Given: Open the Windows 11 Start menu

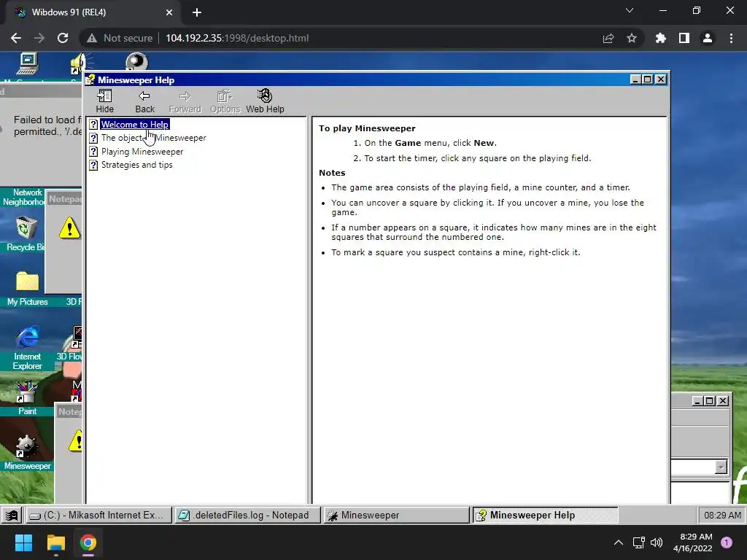Looking at the screenshot, I should click(23, 542).
